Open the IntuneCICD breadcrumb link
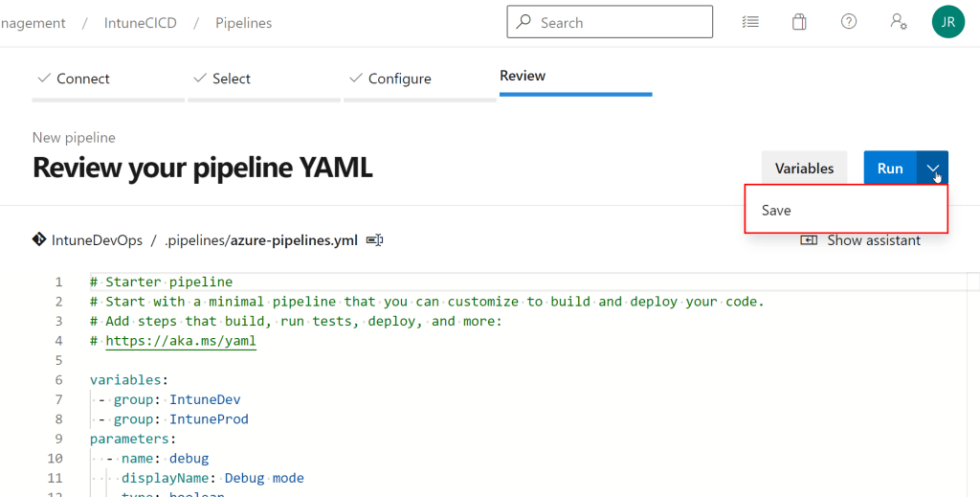Image resolution: width=980 pixels, height=497 pixels. tap(141, 23)
